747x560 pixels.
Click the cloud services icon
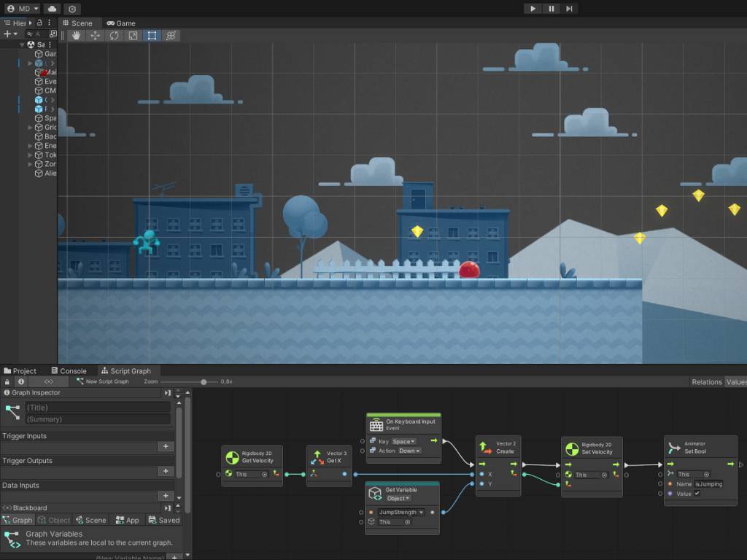[x=52, y=9]
